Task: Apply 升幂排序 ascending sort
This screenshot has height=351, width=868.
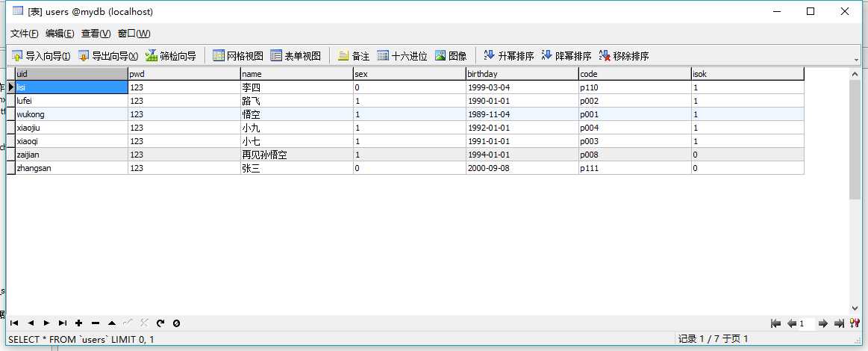Action: 509,56
